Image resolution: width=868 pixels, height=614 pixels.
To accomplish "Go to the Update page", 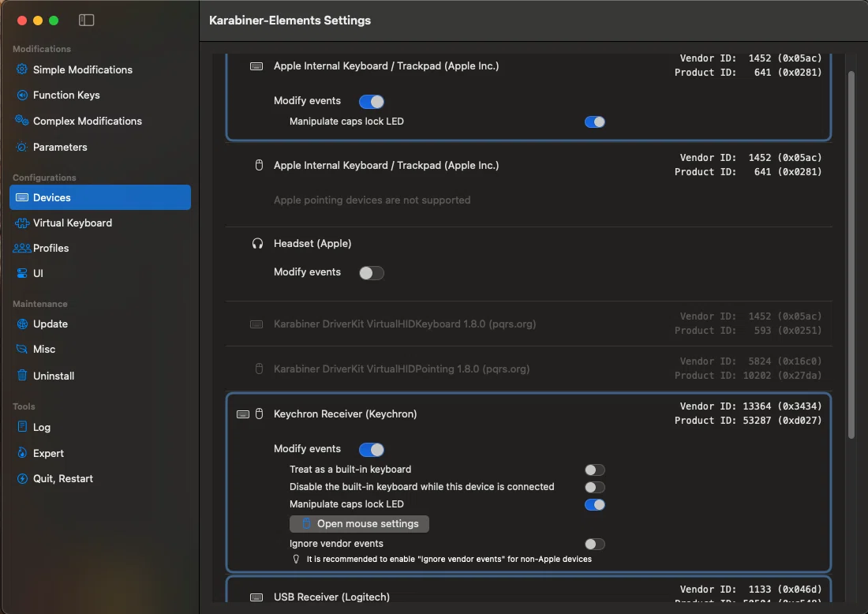I will 100,324.
